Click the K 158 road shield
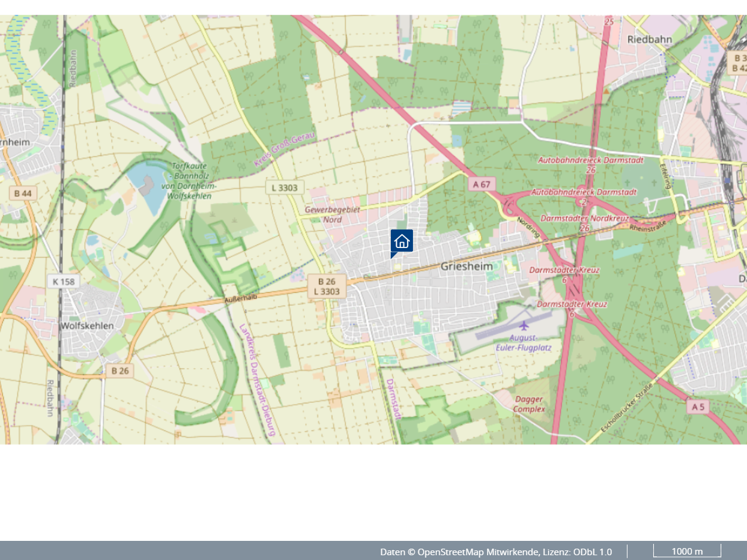The image size is (747, 560). tap(63, 281)
